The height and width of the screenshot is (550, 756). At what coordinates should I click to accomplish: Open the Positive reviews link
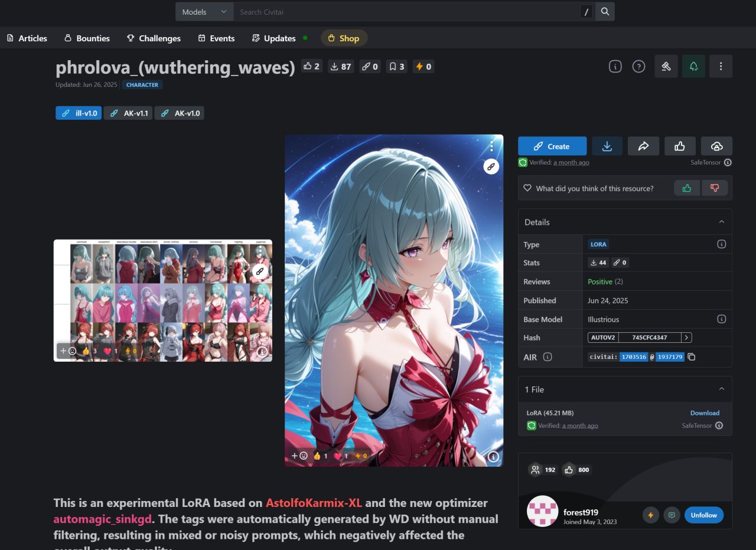599,281
